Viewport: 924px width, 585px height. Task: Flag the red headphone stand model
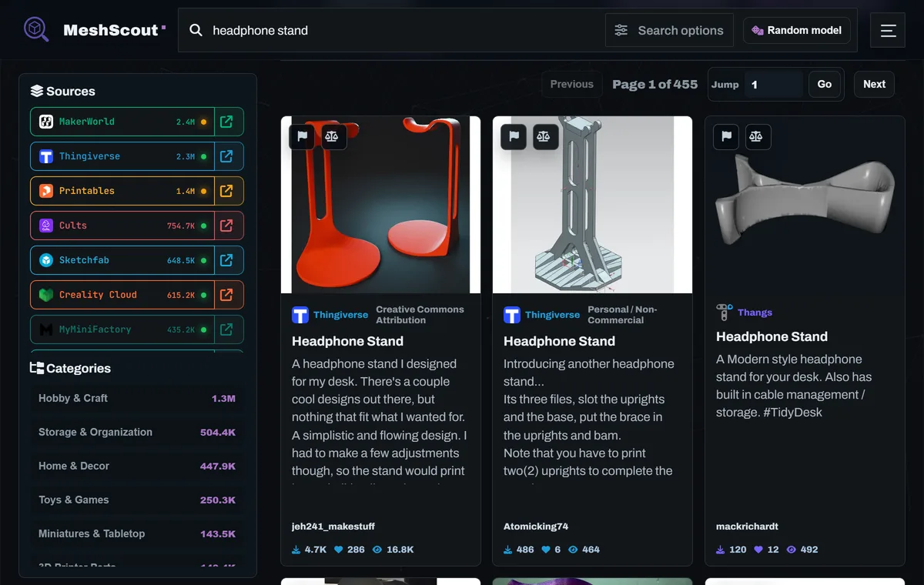(x=302, y=136)
